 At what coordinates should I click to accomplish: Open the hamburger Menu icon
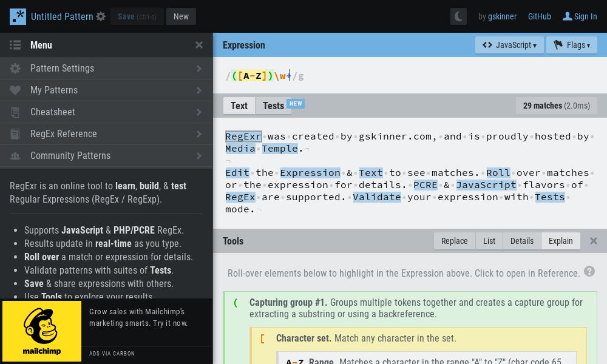[x=15, y=45]
